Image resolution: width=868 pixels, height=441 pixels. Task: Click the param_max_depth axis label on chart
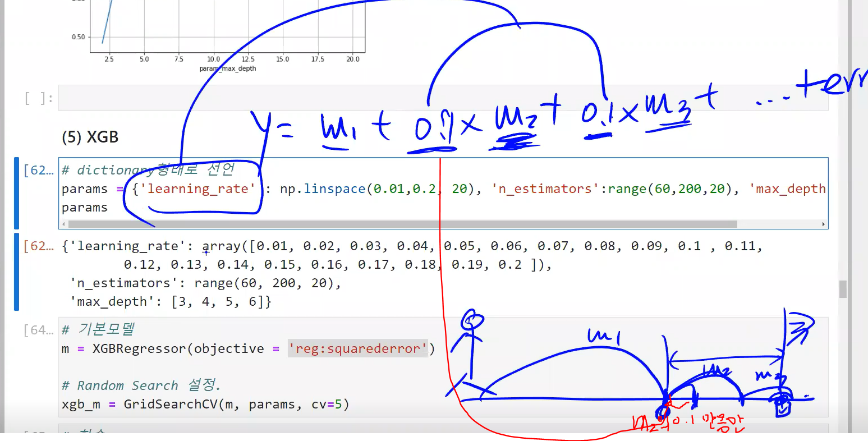(x=228, y=68)
